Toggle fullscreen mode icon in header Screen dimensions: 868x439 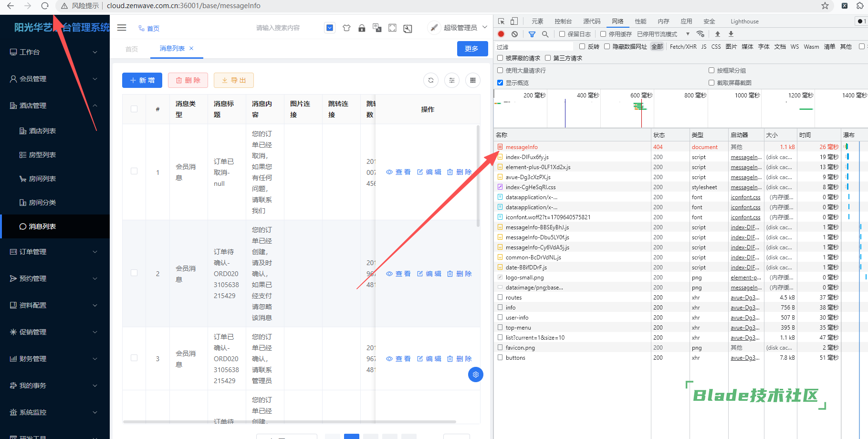392,28
